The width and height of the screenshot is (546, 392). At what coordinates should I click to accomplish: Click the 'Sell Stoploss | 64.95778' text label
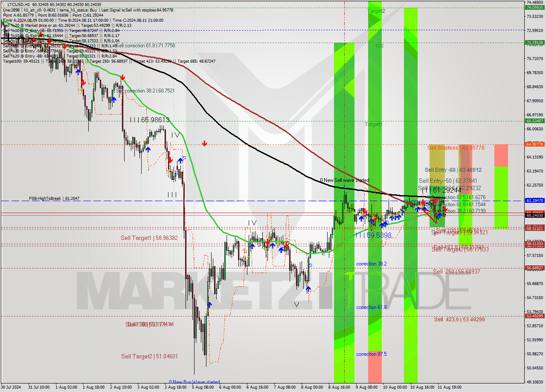(x=456, y=148)
